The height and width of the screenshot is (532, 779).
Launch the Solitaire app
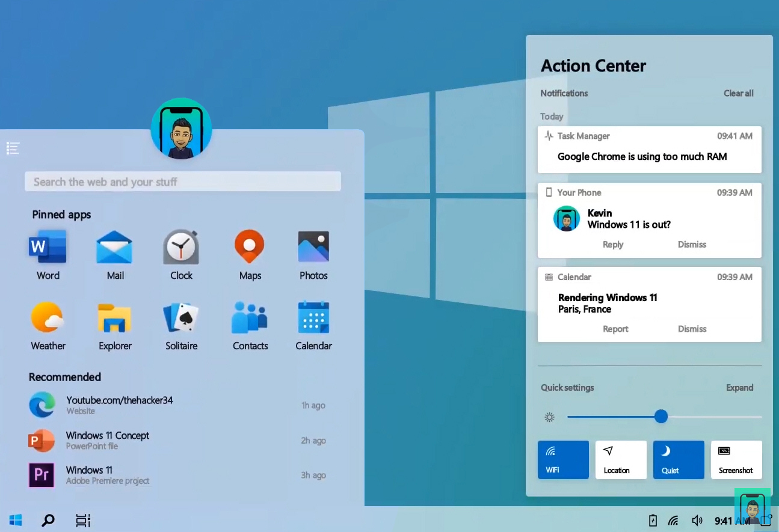pos(181,319)
